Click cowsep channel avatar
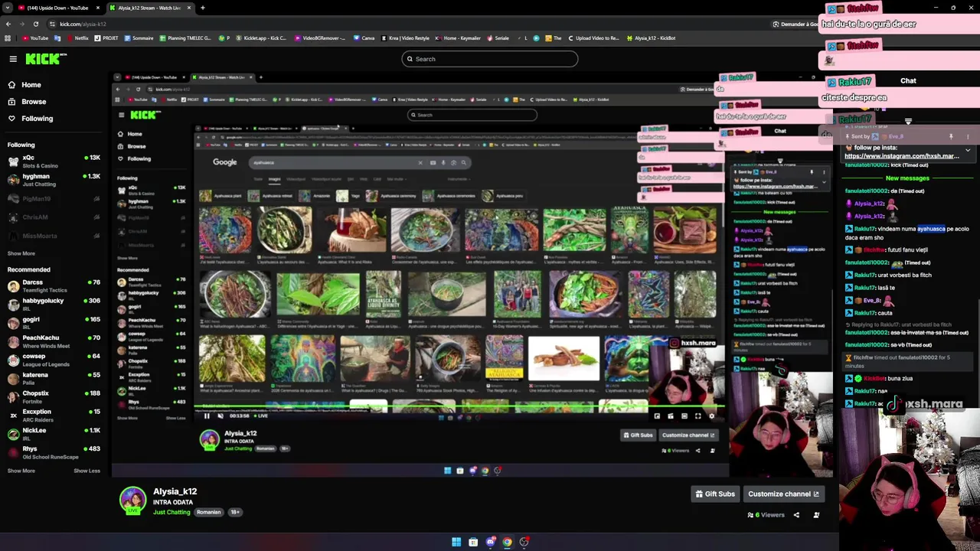980x551 pixels. point(13,360)
